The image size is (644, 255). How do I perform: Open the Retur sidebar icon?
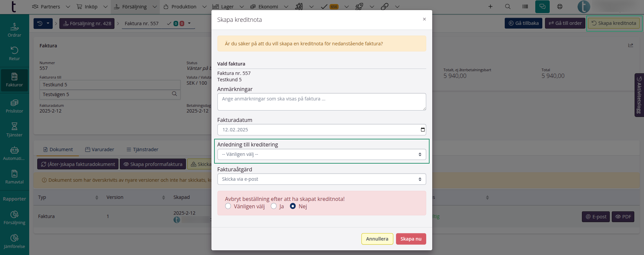tap(14, 53)
